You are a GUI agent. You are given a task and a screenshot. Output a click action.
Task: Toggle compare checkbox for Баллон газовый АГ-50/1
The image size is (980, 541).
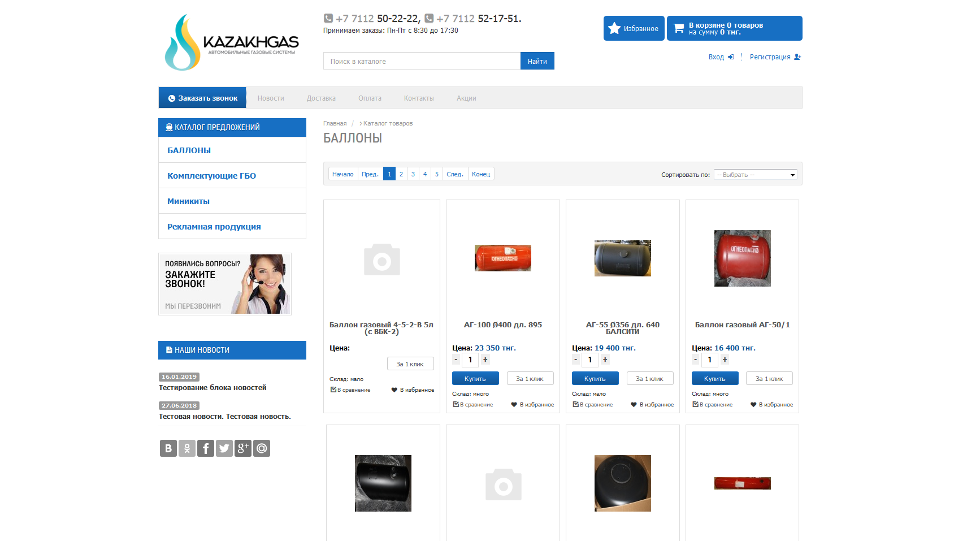tap(696, 405)
